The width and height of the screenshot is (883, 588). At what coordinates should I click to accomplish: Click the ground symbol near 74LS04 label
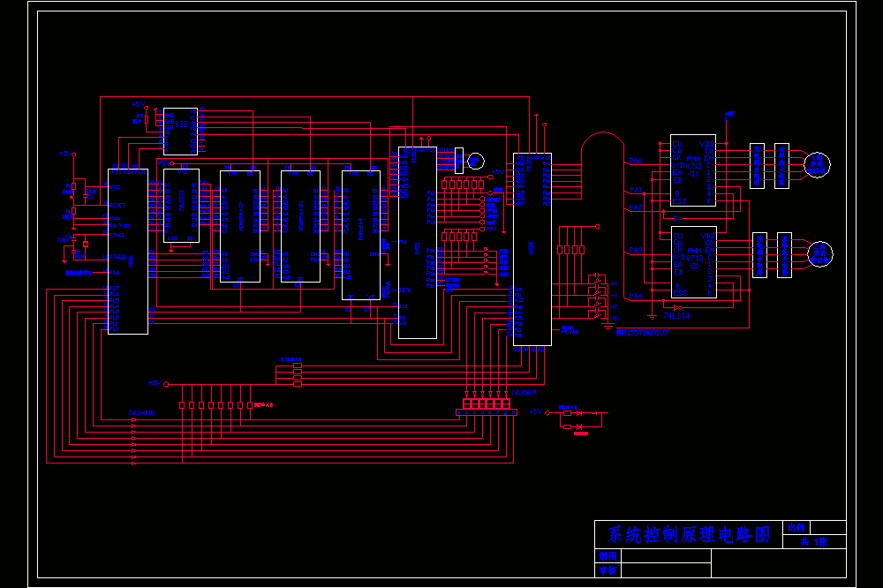tap(652, 317)
